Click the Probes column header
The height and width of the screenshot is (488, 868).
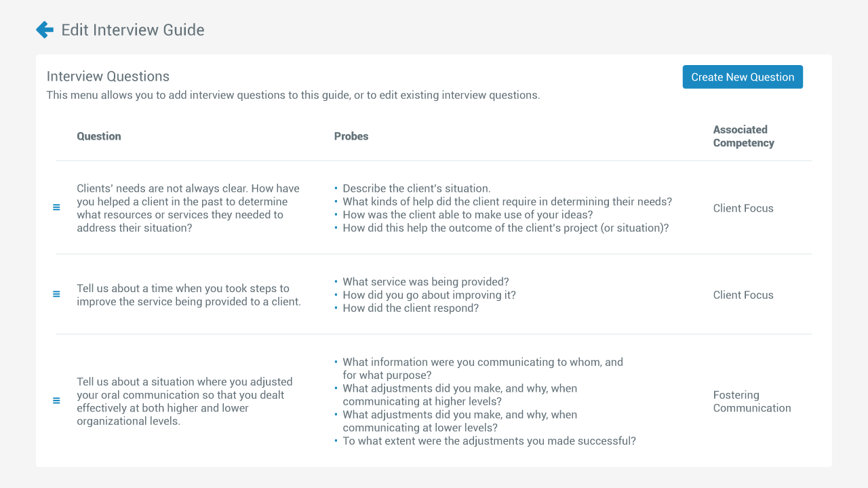tap(351, 136)
